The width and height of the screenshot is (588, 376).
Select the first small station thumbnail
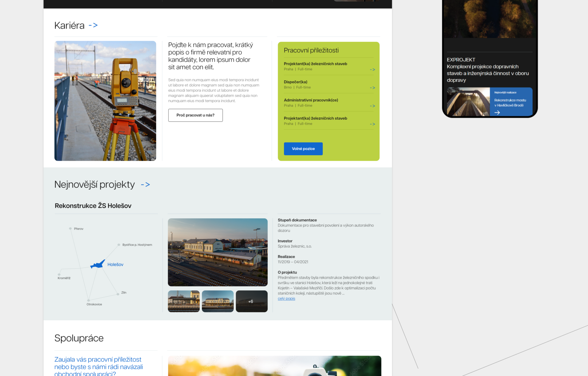click(184, 301)
